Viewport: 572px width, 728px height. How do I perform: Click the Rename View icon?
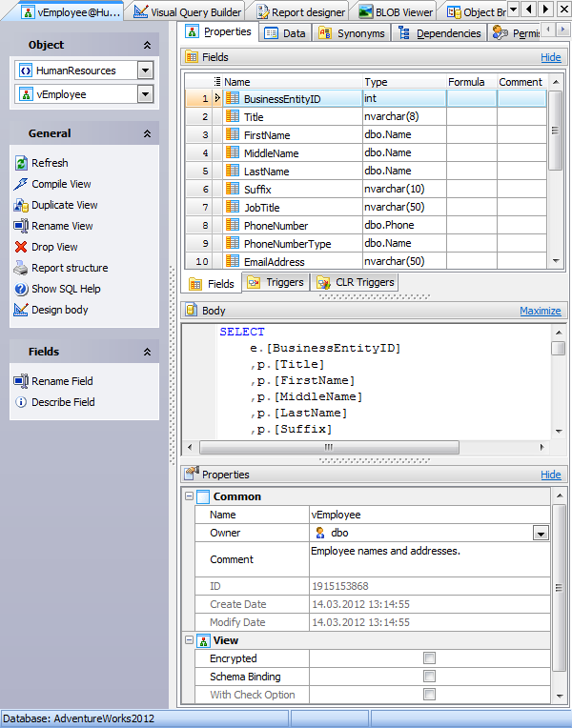22,226
